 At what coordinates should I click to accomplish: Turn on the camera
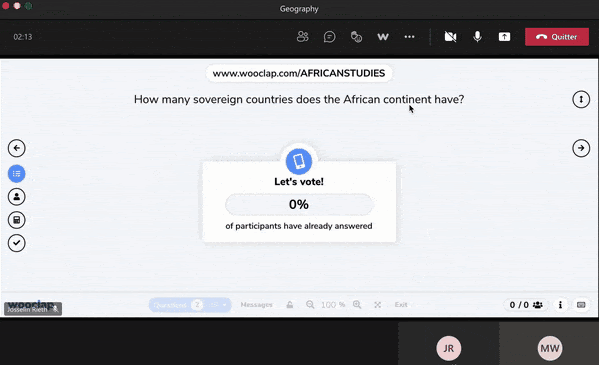tap(450, 37)
